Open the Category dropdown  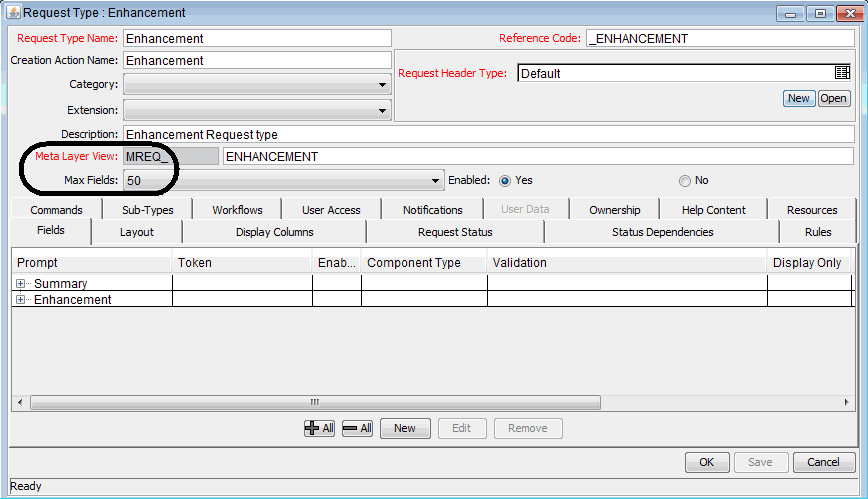[382, 86]
